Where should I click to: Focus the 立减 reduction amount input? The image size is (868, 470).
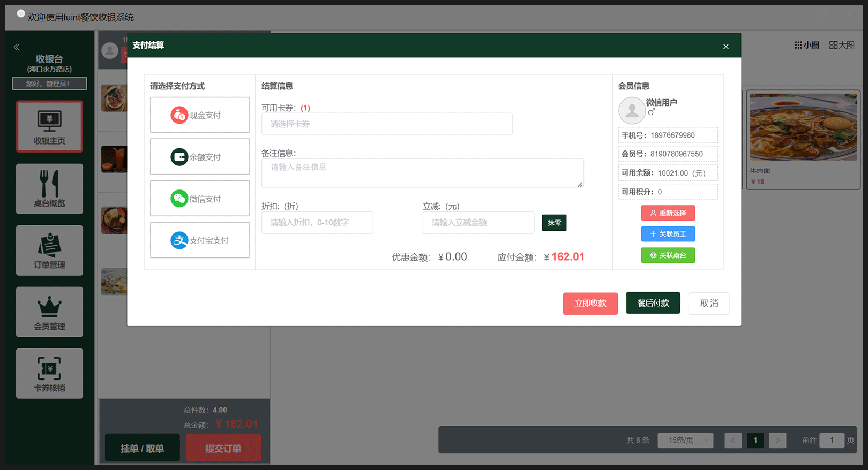tap(478, 222)
